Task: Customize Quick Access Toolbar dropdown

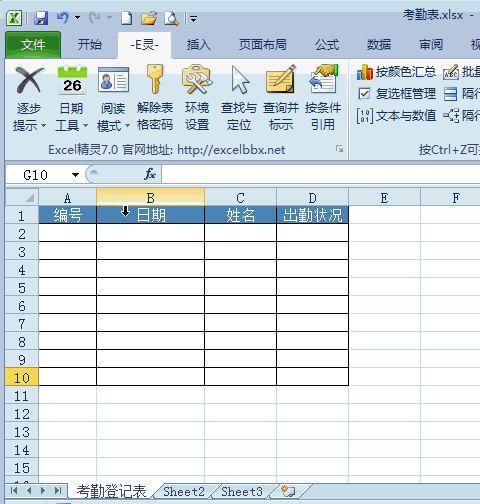Action: click(193, 19)
